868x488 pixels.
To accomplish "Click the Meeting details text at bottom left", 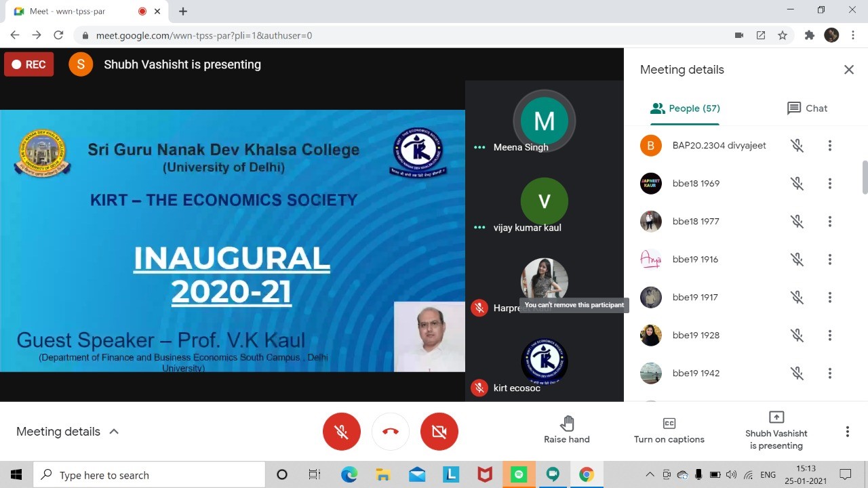I will click(x=58, y=432).
